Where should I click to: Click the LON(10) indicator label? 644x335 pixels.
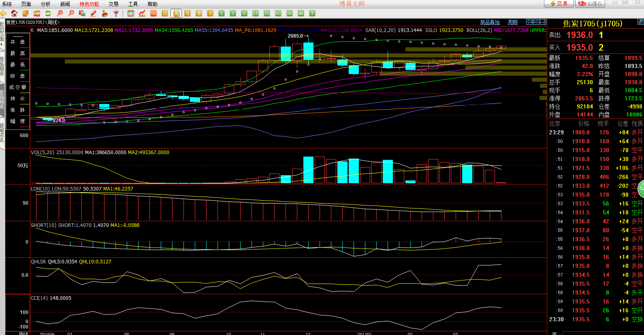[x=41, y=189]
